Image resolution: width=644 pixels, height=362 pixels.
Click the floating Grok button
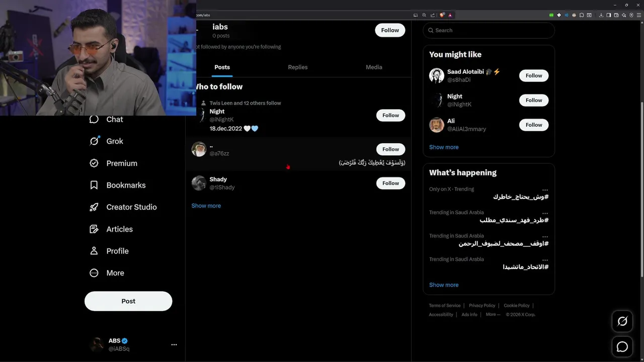point(622,321)
